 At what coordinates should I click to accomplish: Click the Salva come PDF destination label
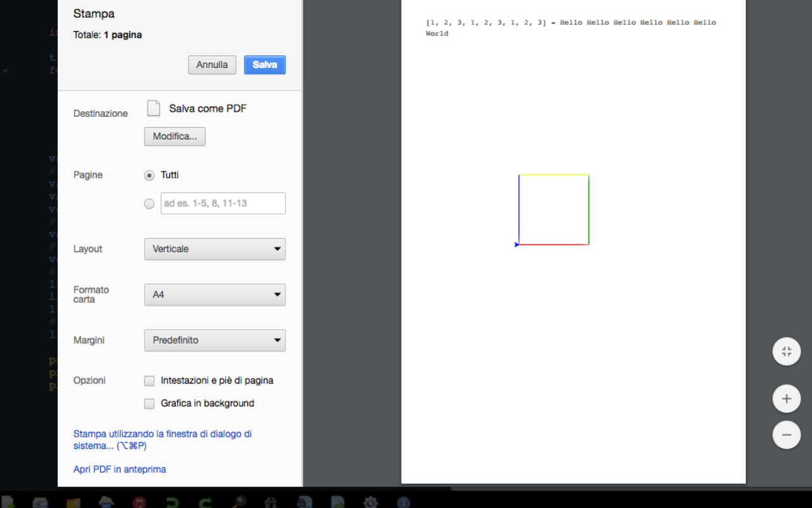(207, 109)
